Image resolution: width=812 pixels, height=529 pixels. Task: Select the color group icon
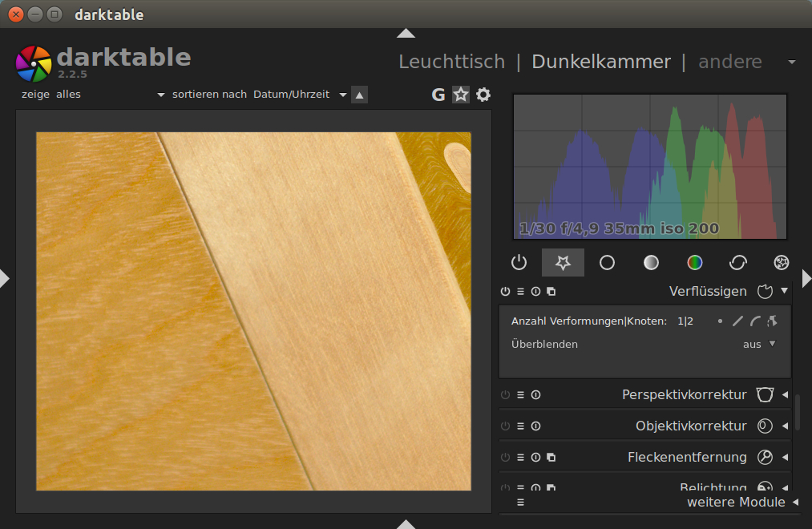coord(694,262)
